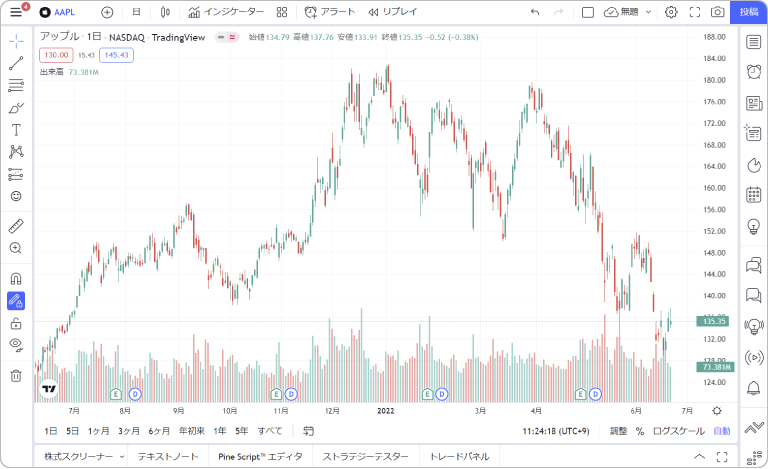Select the ruler measure tool
The height and width of the screenshot is (469, 768).
pos(16,226)
